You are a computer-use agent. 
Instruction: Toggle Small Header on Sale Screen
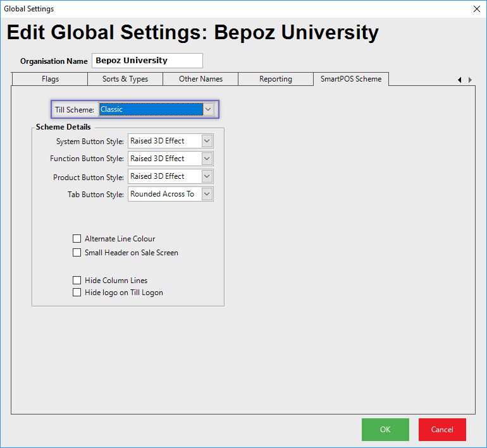(x=77, y=253)
